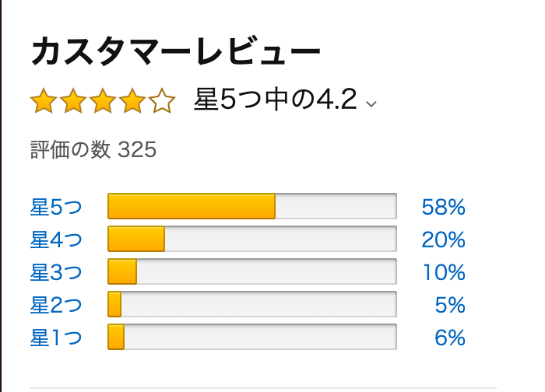The width and height of the screenshot is (545, 392).
Task: Click the 20% four-star histogram bar
Action: coord(252,239)
